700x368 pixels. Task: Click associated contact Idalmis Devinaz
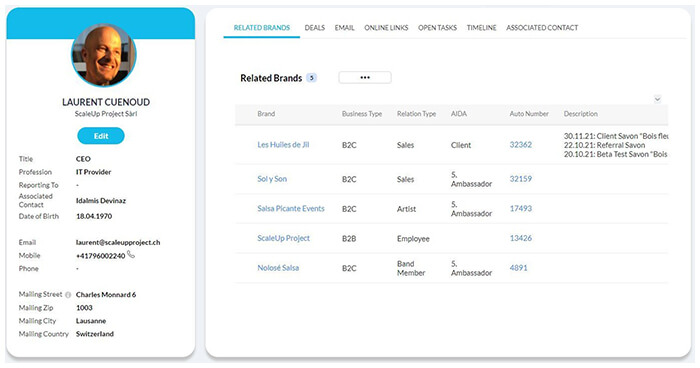pos(101,201)
